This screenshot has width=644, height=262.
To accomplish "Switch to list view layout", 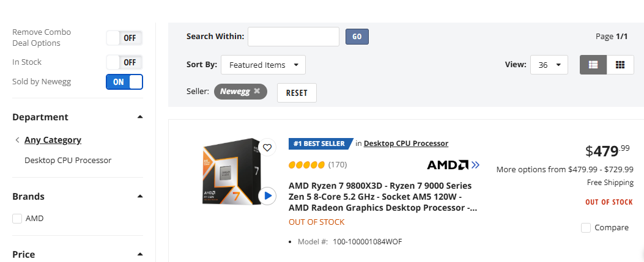I will 593,65.
